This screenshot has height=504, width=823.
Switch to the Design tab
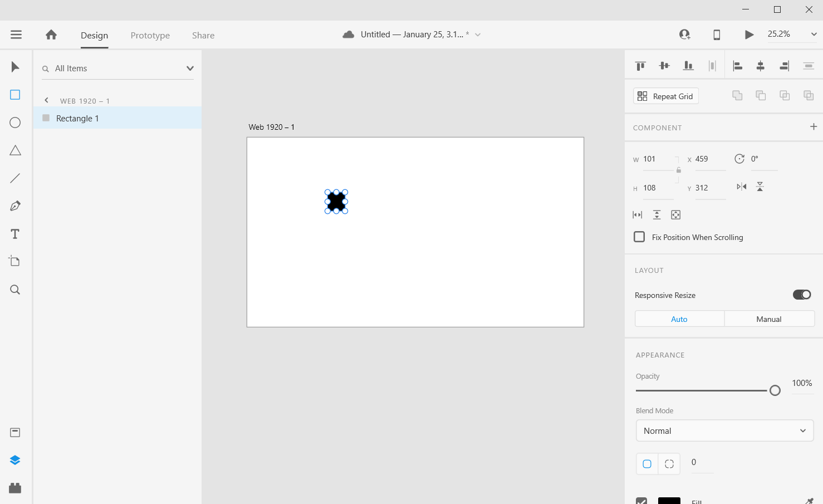tap(94, 35)
